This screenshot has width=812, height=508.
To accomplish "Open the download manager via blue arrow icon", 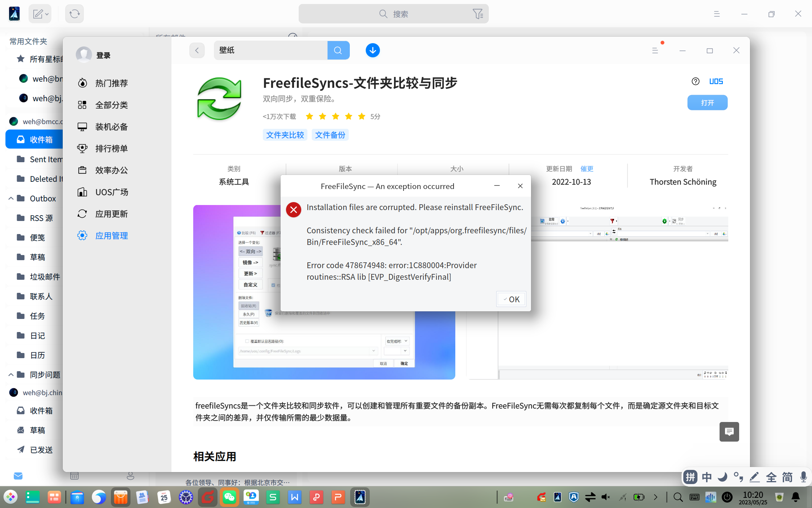I will [373, 50].
